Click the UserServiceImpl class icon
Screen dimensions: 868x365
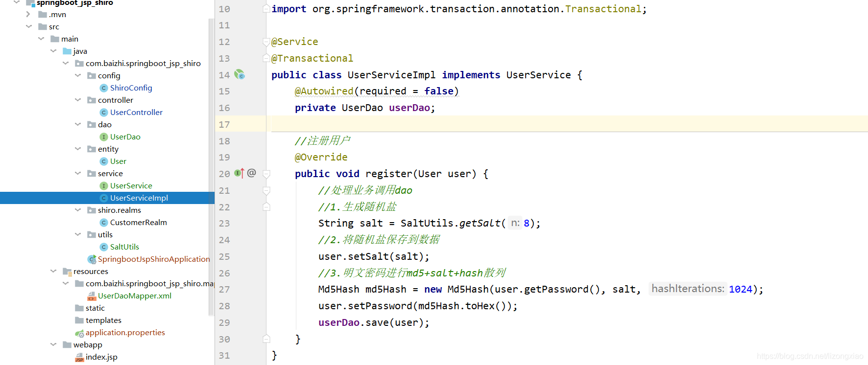[104, 198]
